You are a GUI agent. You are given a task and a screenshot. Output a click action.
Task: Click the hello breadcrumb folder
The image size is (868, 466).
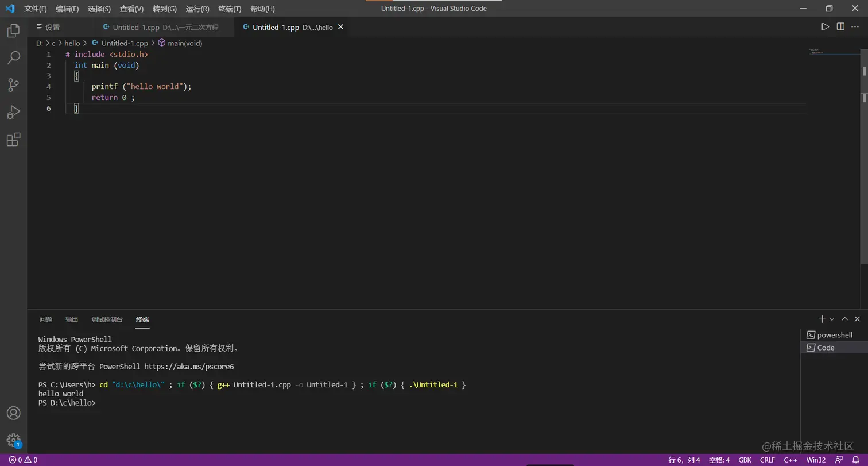tap(72, 43)
